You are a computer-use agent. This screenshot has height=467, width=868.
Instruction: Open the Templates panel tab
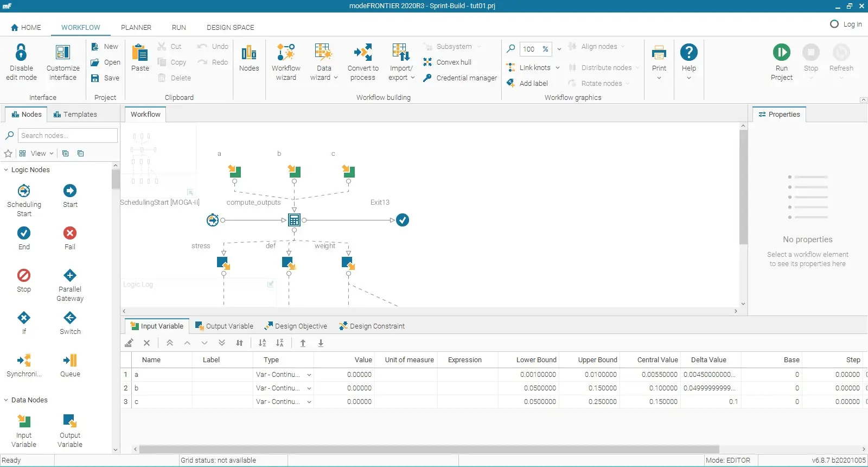(x=75, y=115)
